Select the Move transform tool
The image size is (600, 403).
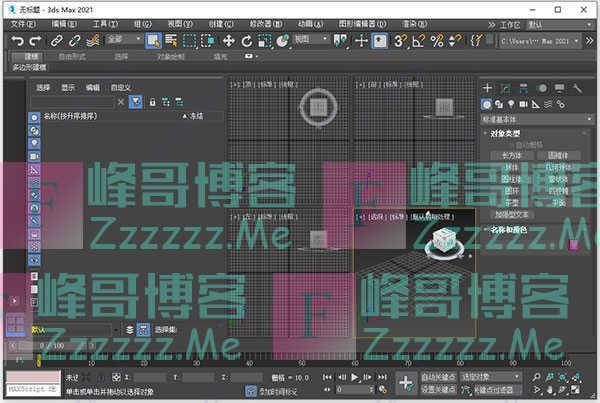click(x=229, y=41)
